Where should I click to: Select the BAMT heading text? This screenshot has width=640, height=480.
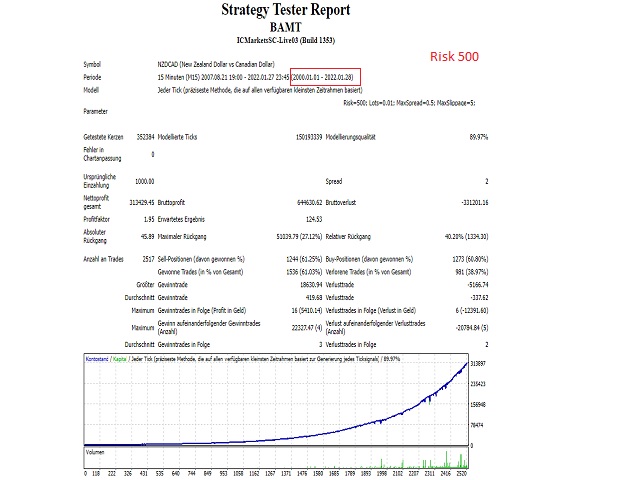286,27
